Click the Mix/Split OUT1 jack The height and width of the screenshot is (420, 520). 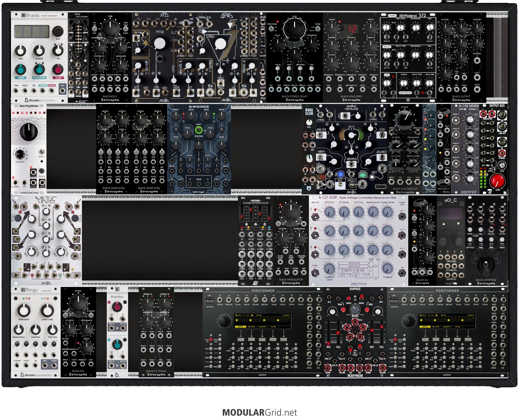pyautogui.click(x=447, y=154)
